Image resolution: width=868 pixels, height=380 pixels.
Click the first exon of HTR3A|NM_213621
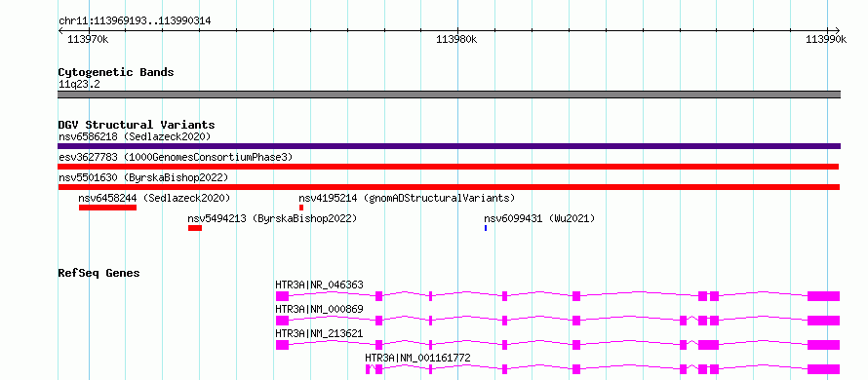click(x=282, y=345)
